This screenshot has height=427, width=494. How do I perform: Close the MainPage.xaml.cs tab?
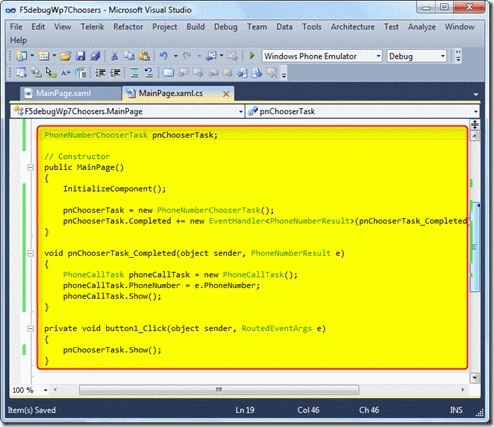click(226, 94)
